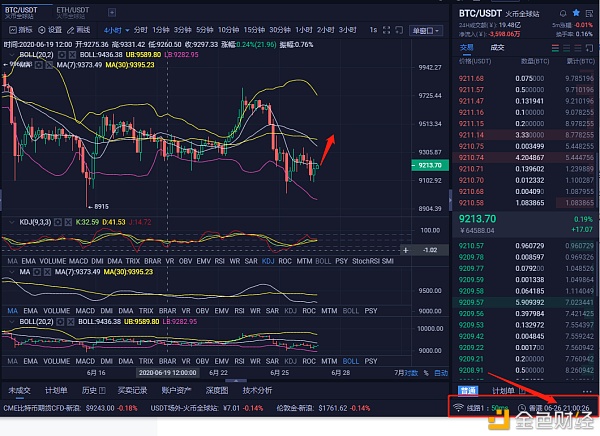600x436 pixels.
Task: Switch to the ETH/USDT tab
Action: pos(73,13)
